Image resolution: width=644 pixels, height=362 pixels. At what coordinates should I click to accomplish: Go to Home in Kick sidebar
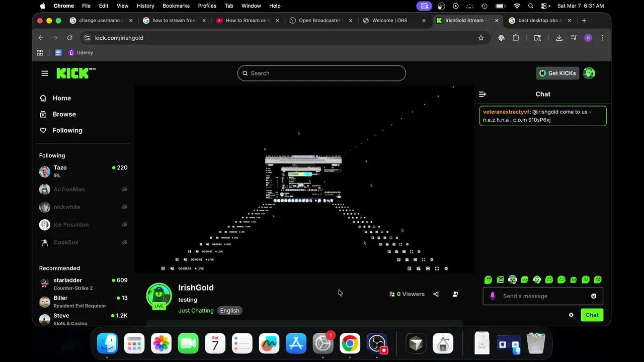tap(55, 98)
